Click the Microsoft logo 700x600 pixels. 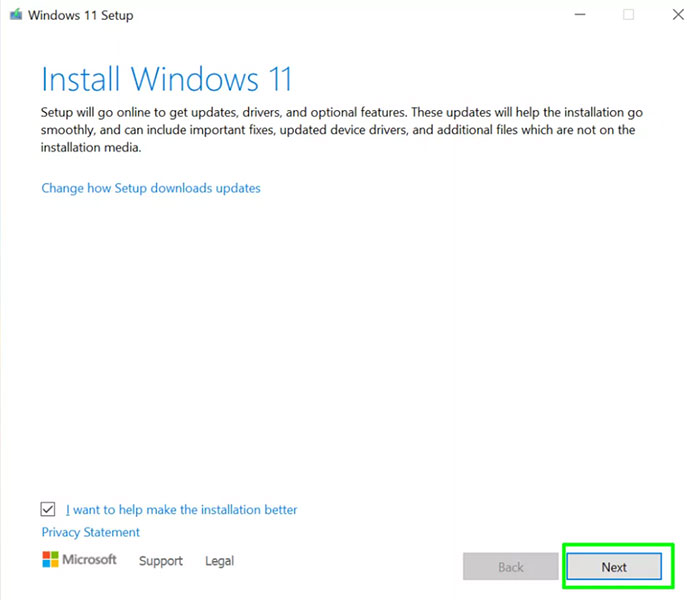[79, 559]
